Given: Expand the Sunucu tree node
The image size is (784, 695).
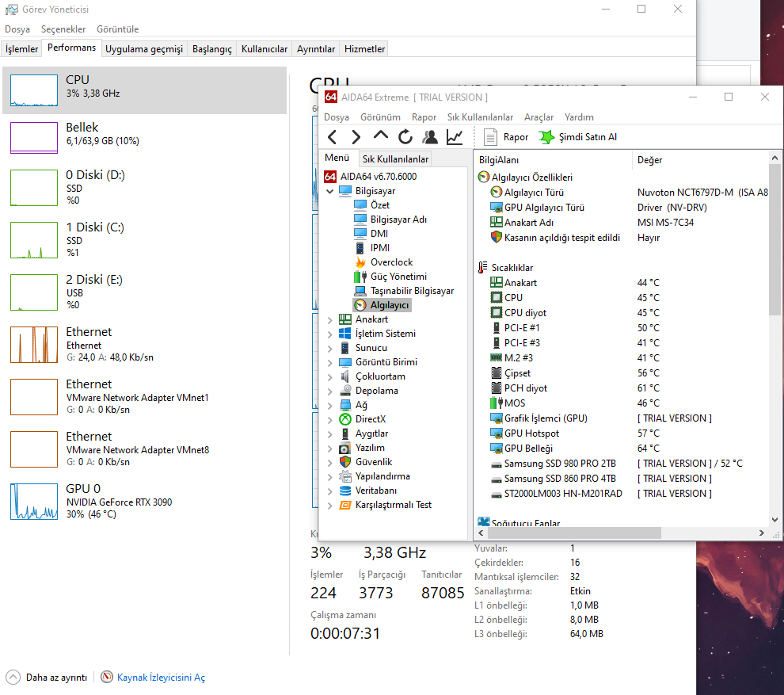Looking at the screenshot, I should [x=329, y=348].
